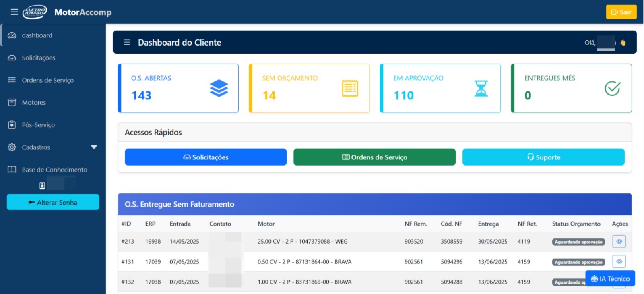Click the Alterar Senha button
This screenshot has width=644, height=294.
(x=53, y=202)
